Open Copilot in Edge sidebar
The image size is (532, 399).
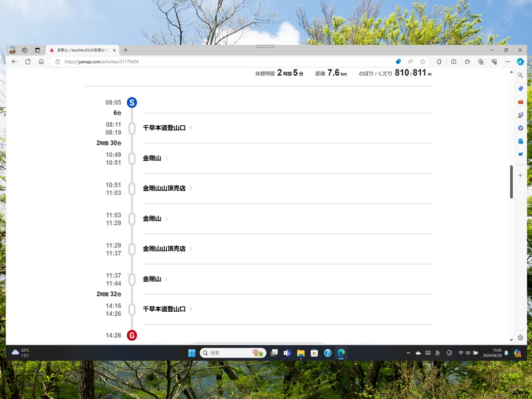pos(520,61)
